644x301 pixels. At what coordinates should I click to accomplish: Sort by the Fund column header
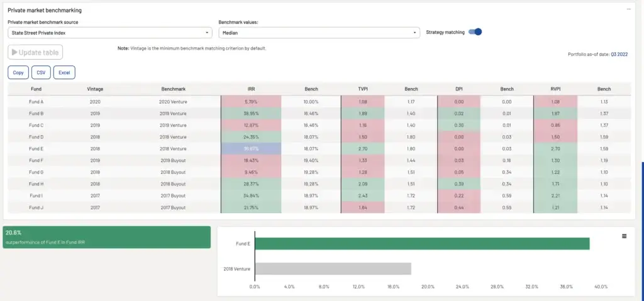click(36, 89)
